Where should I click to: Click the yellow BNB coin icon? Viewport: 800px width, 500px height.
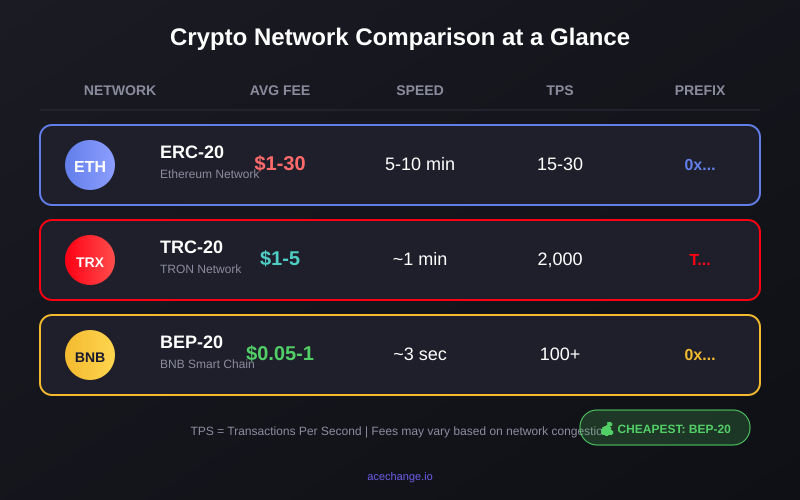90,355
